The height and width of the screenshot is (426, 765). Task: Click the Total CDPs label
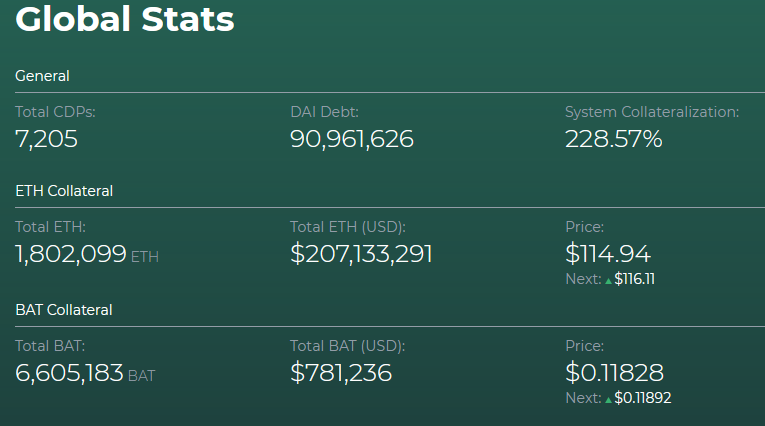pyautogui.click(x=55, y=112)
